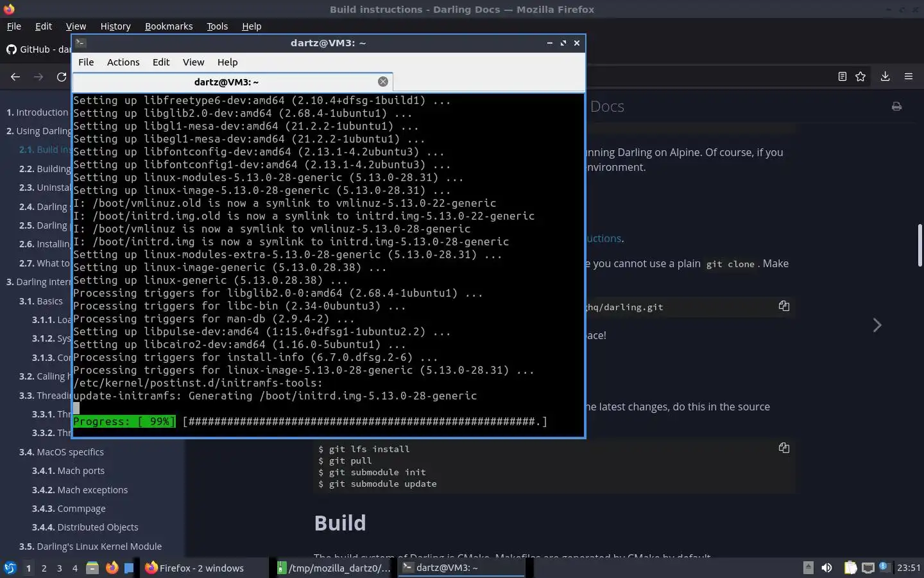Click the Firefox forward arrow button
This screenshot has width=924, height=578.
38,76
